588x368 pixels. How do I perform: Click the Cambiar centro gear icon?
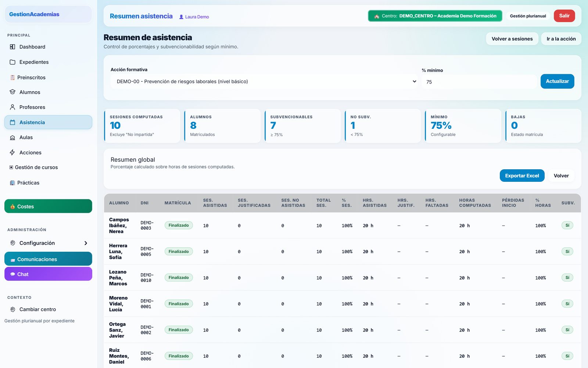[x=12, y=309]
